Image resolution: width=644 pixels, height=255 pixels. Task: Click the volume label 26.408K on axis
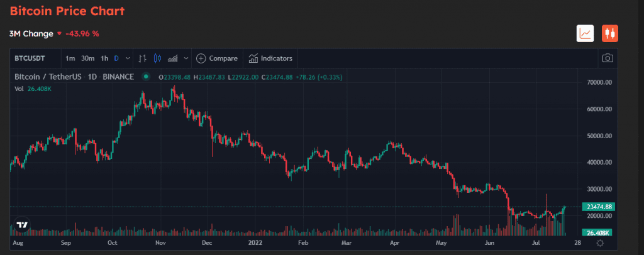tap(599, 233)
